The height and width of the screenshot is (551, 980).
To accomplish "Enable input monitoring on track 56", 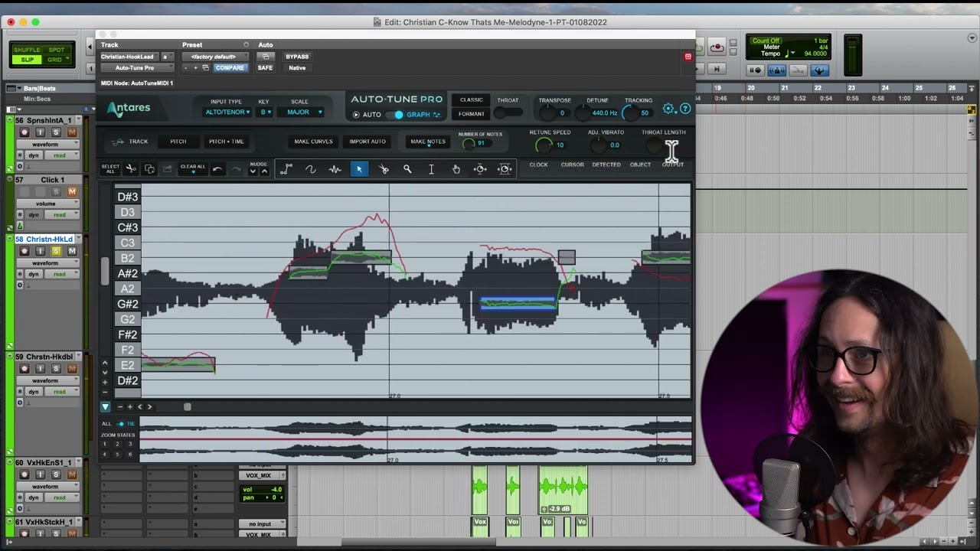I will 41,133.
